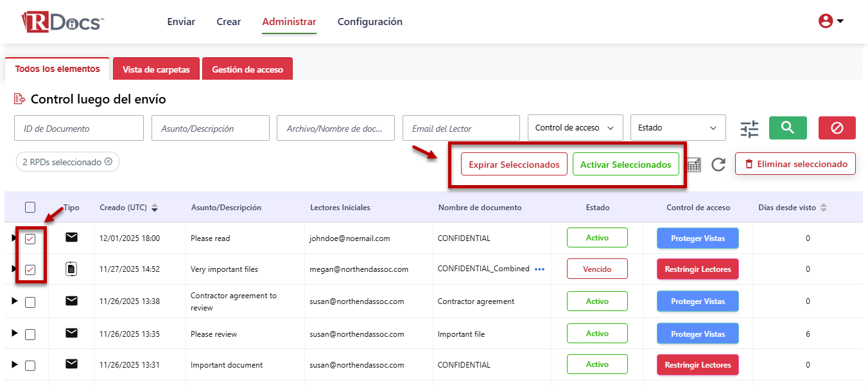The width and height of the screenshot is (868, 385).
Task: Click the table export icon
Action: click(693, 165)
